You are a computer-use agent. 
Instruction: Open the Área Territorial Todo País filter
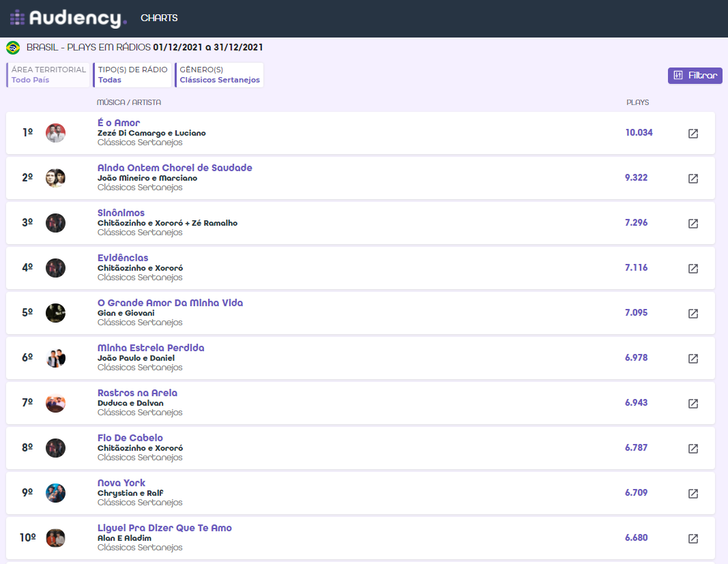tap(48, 75)
